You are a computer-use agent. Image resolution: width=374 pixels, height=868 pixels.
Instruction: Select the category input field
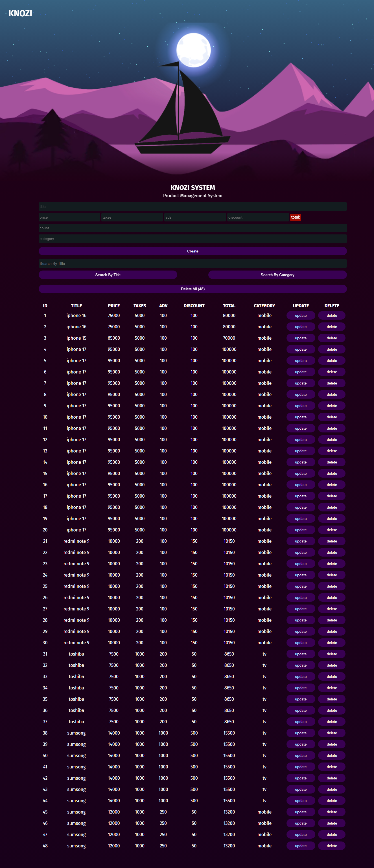(x=193, y=239)
